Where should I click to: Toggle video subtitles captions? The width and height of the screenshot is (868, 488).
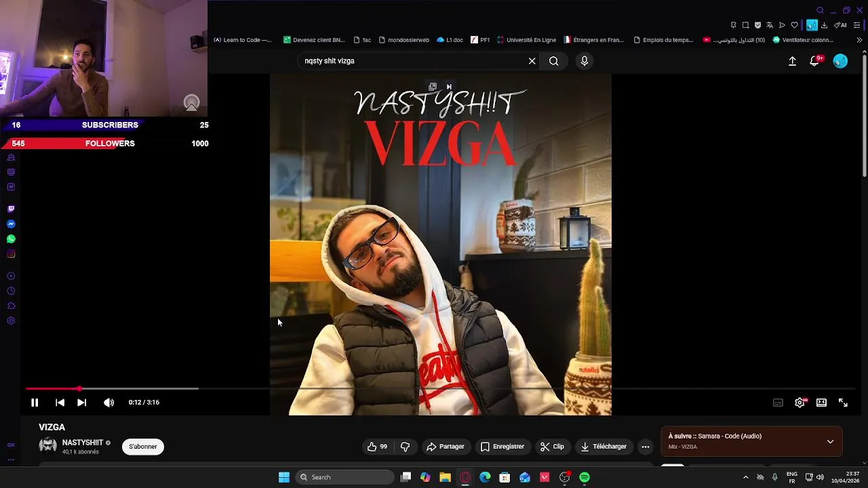[778, 403]
